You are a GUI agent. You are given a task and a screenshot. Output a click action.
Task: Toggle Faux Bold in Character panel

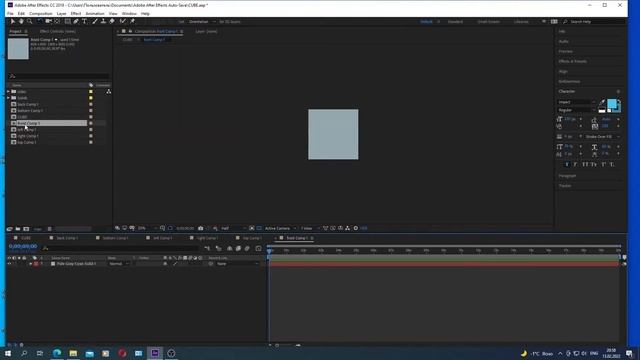tap(567, 164)
